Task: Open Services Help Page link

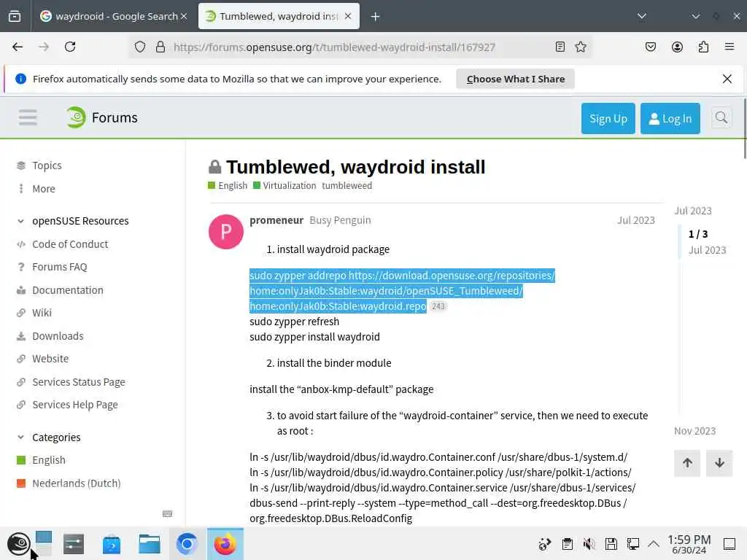Action: [x=75, y=405]
